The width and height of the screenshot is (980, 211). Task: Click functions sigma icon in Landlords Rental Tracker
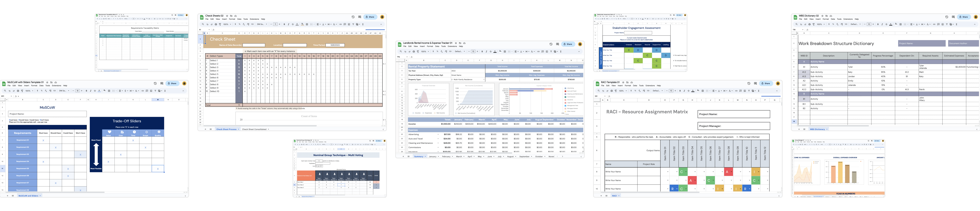click(561, 51)
